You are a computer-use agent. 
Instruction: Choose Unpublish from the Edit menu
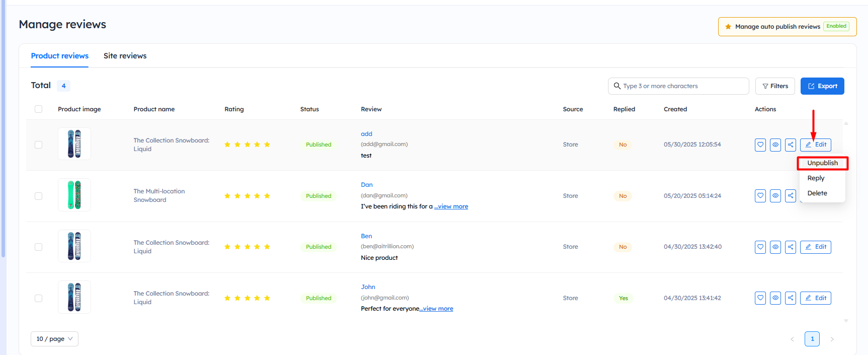click(822, 163)
